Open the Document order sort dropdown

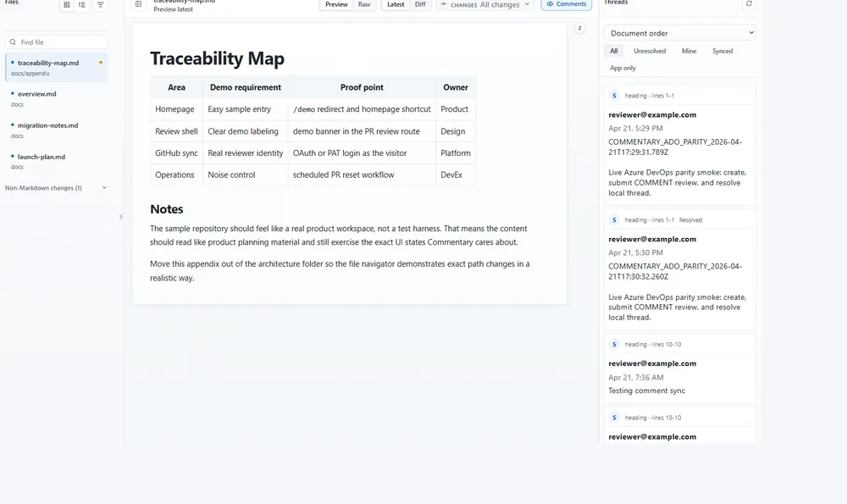tap(679, 33)
